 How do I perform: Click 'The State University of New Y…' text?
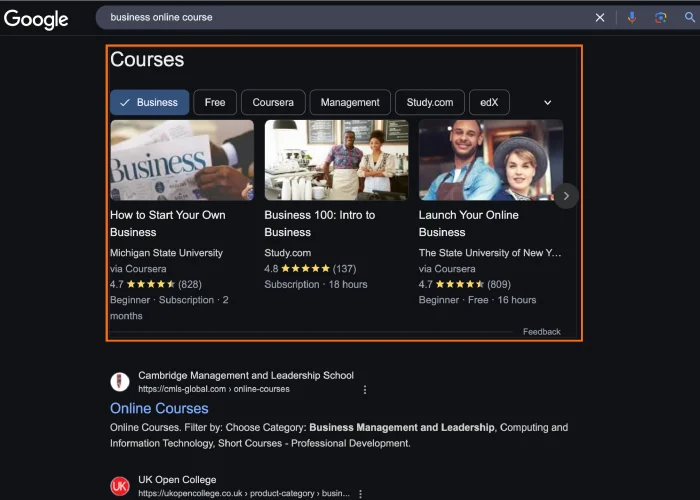coord(490,253)
